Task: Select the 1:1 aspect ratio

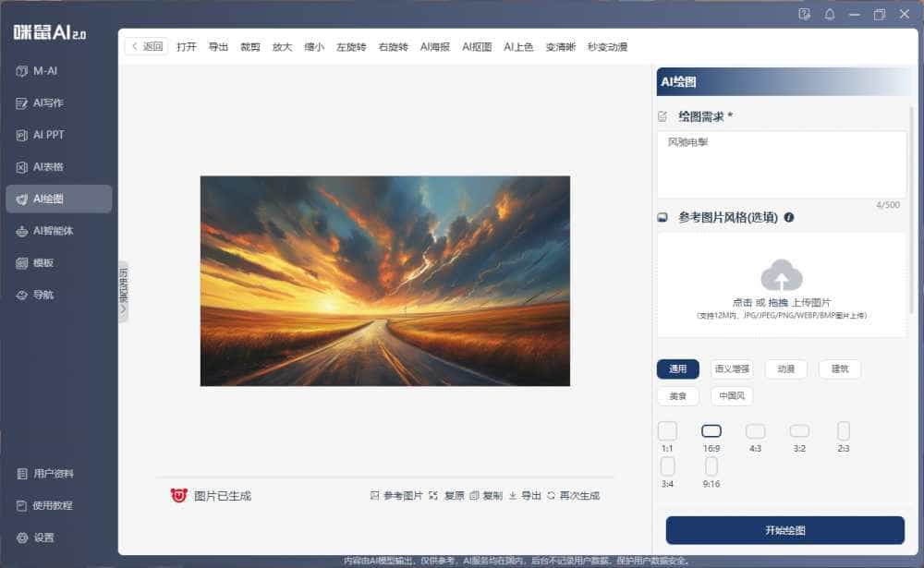Action: tap(667, 430)
